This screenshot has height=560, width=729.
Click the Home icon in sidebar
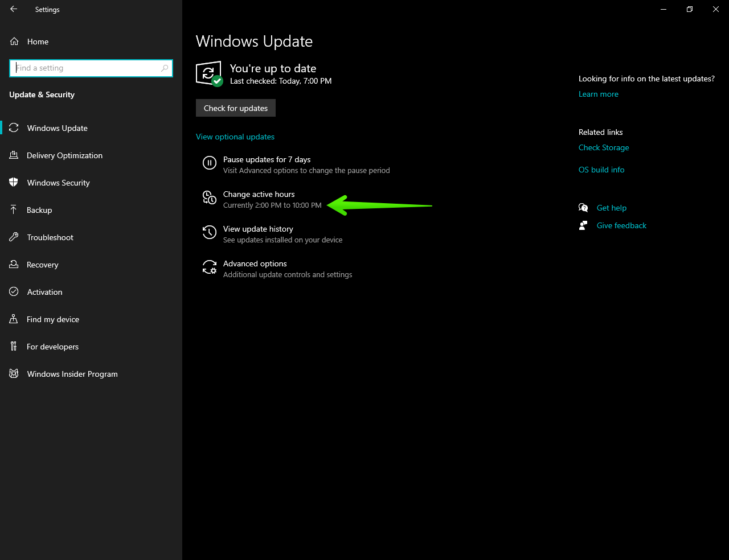click(x=14, y=42)
